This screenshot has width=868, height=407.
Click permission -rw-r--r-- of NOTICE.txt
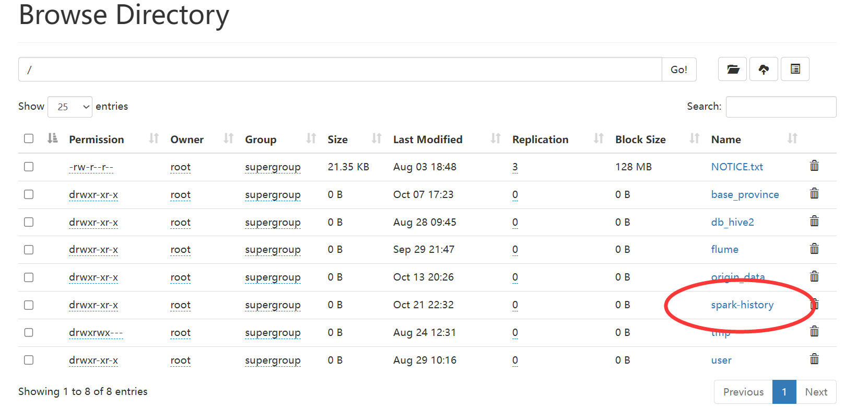[x=91, y=167]
